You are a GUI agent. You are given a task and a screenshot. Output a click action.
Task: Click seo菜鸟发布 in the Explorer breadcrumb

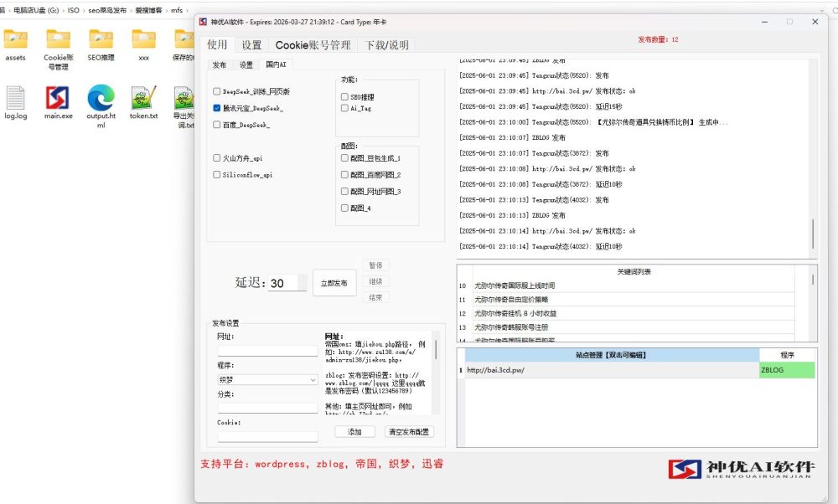[x=107, y=10]
